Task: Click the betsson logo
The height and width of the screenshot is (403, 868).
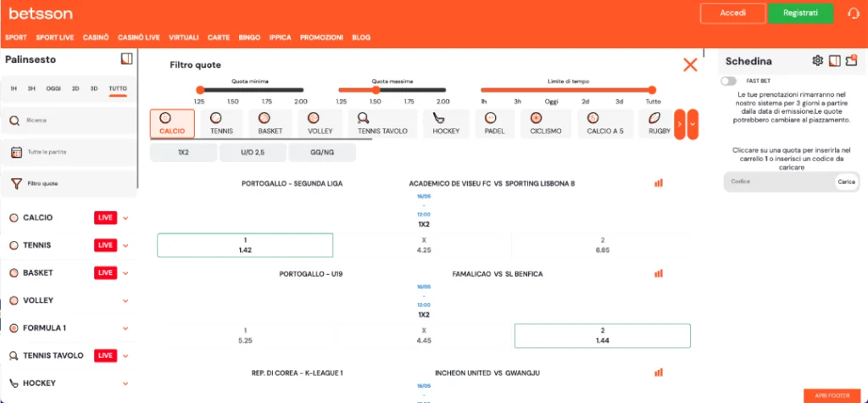Action: tap(41, 14)
